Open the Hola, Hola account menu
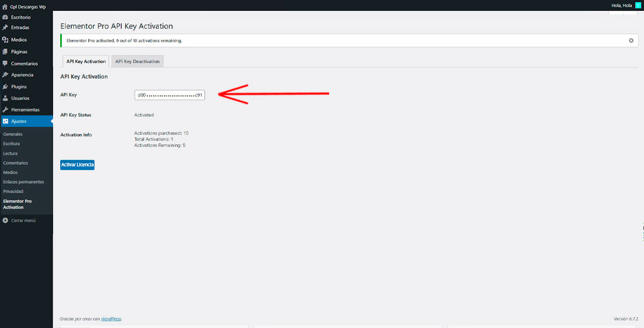 621,5
